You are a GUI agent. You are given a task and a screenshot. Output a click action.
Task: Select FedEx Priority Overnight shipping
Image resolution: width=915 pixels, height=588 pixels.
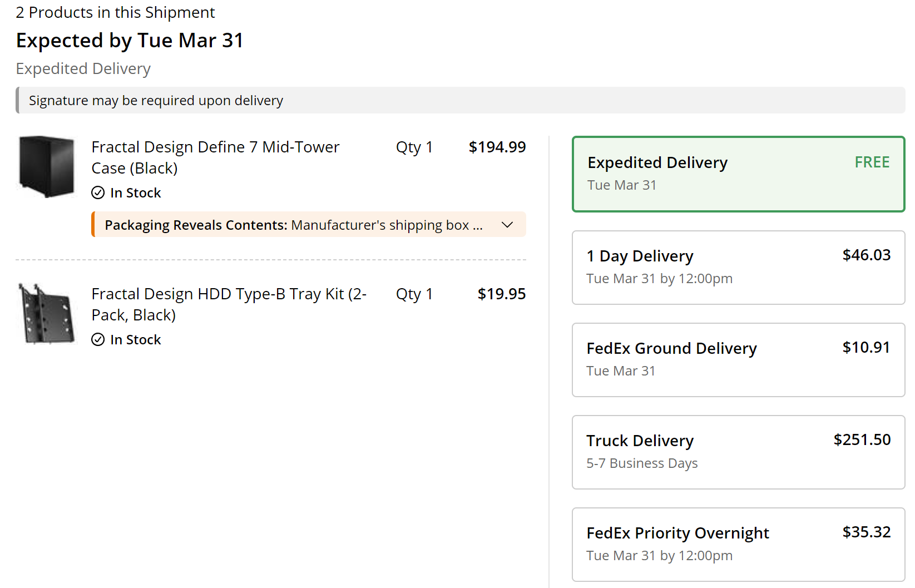click(738, 545)
